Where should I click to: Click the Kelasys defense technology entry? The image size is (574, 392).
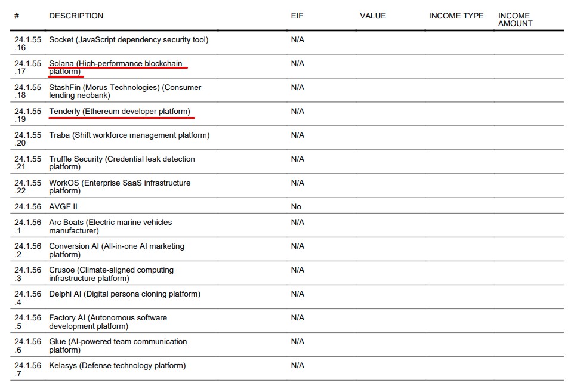point(117,366)
